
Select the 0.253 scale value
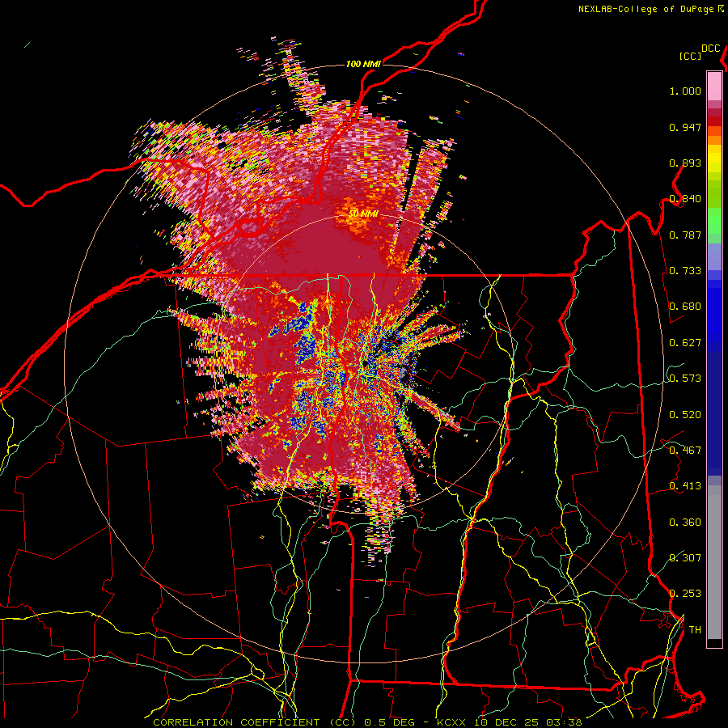[685, 594]
